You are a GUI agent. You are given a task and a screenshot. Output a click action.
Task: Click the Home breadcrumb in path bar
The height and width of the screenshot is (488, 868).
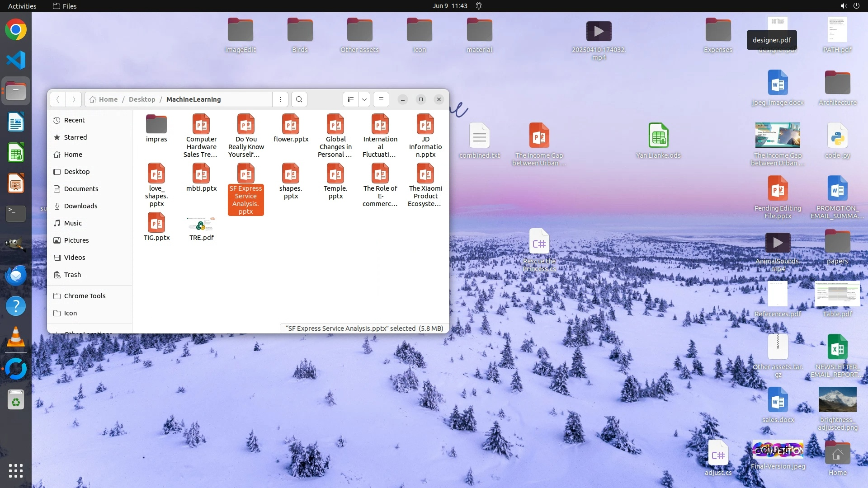click(108, 99)
